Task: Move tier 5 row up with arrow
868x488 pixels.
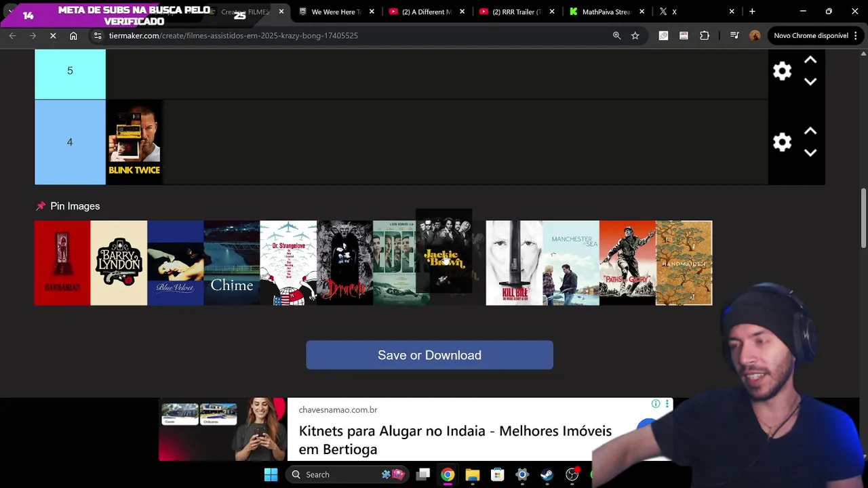Action: click(x=810, y=60)
